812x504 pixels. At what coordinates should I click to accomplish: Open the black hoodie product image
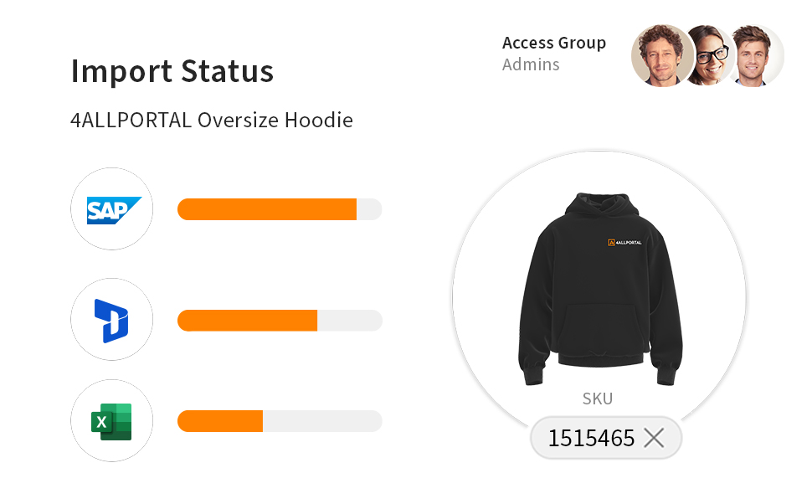tap(601, 289)
